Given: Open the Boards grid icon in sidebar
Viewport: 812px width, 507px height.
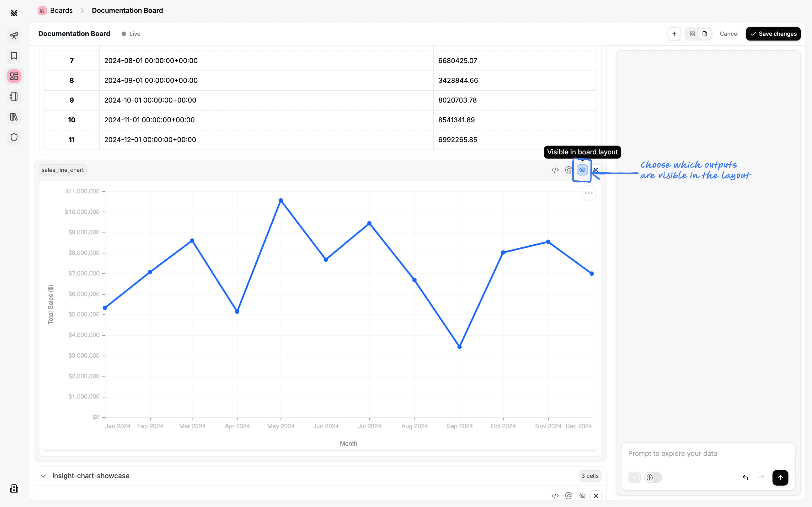Looking at the screenshot, I should coord(14,76).
